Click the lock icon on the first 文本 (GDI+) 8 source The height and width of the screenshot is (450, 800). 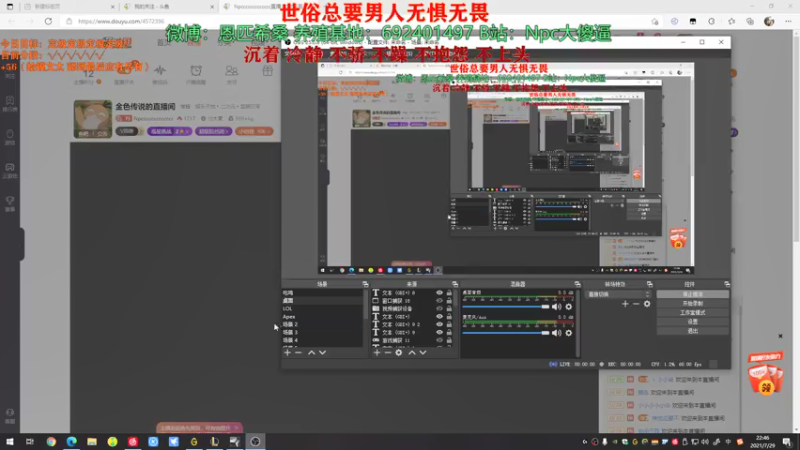point(449,293)
